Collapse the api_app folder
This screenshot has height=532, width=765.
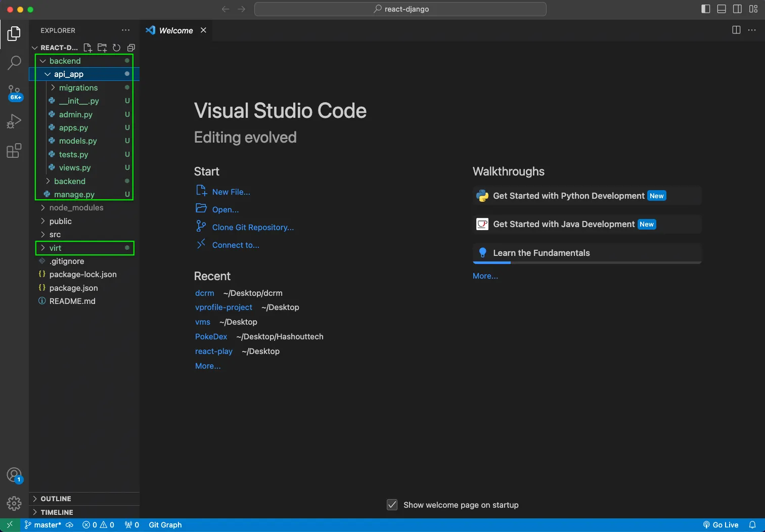click(x=84, y=74)
